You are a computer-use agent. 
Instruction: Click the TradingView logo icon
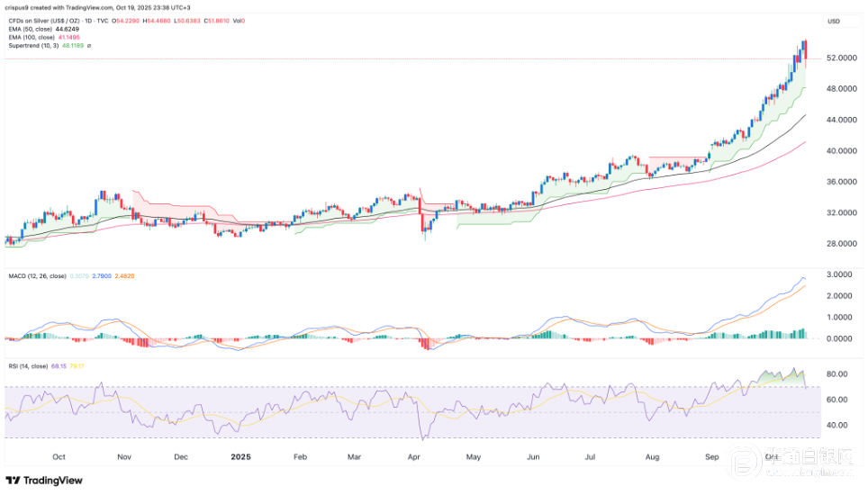pyautogui.click(x=16, y=479)
